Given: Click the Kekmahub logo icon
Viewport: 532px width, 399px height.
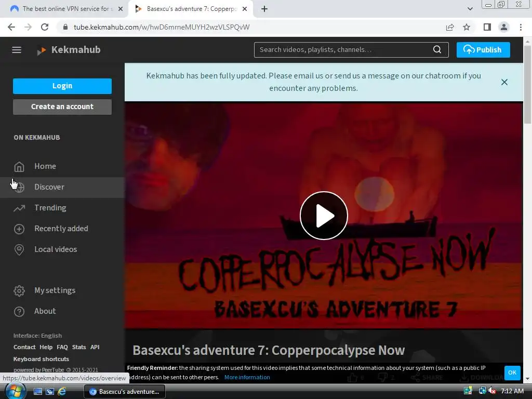Looking at the screenshot, I should (x=42, y=50).
